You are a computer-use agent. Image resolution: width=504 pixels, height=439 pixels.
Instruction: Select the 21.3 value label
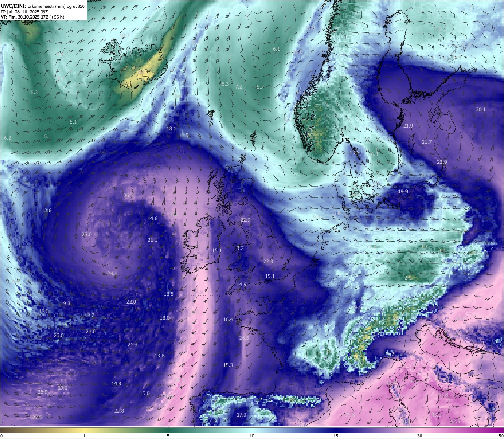(x=132, y=345)
